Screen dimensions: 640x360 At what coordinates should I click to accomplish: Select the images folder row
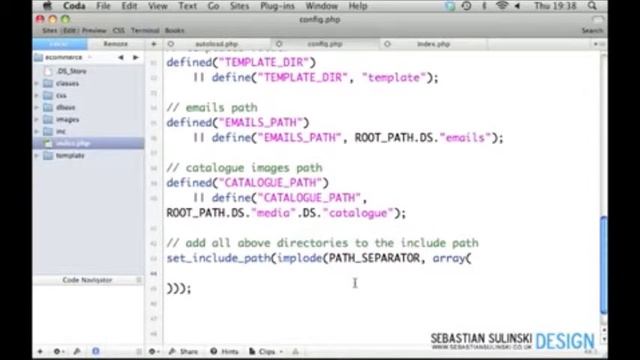pyautogui.click(x=88, y=120)
